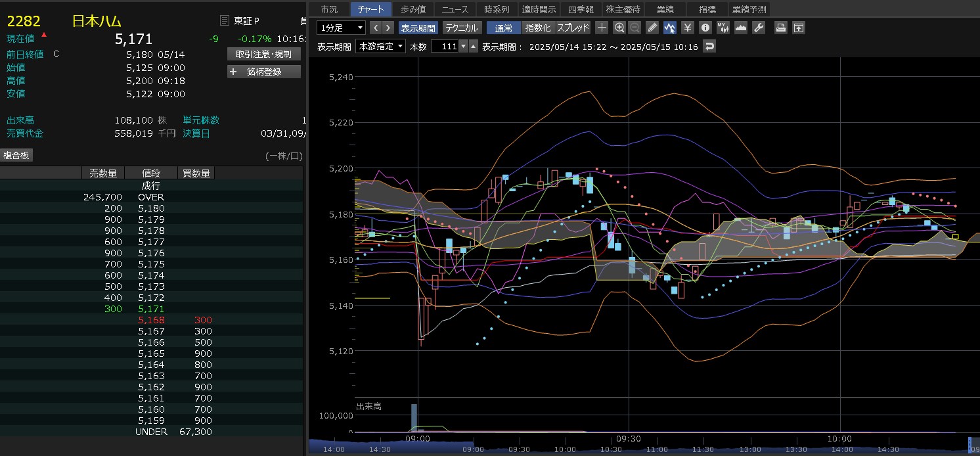Select the pencil drawing tool icon

pyautogui.click(x=652, y=28)
